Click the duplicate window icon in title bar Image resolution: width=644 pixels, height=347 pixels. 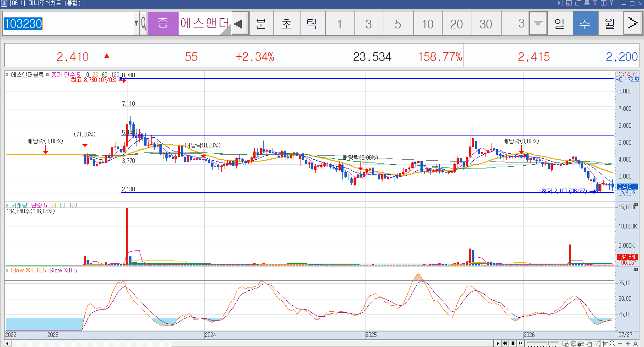coord(578,3)
